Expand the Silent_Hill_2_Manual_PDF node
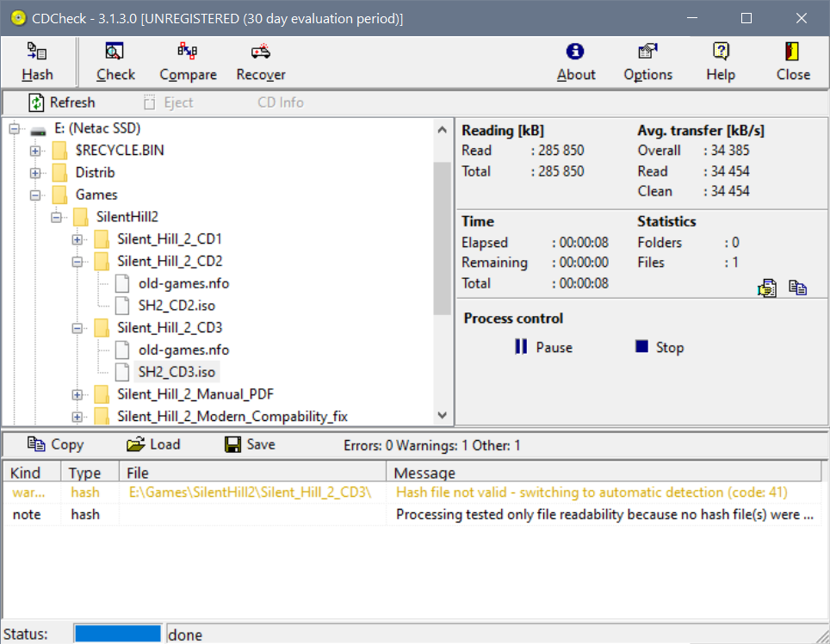 tap(77, 395)
